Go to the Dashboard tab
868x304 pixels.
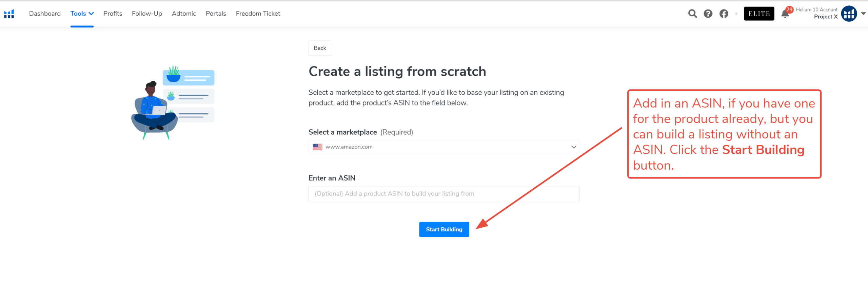pyautogui.click(x=45, y=14)
